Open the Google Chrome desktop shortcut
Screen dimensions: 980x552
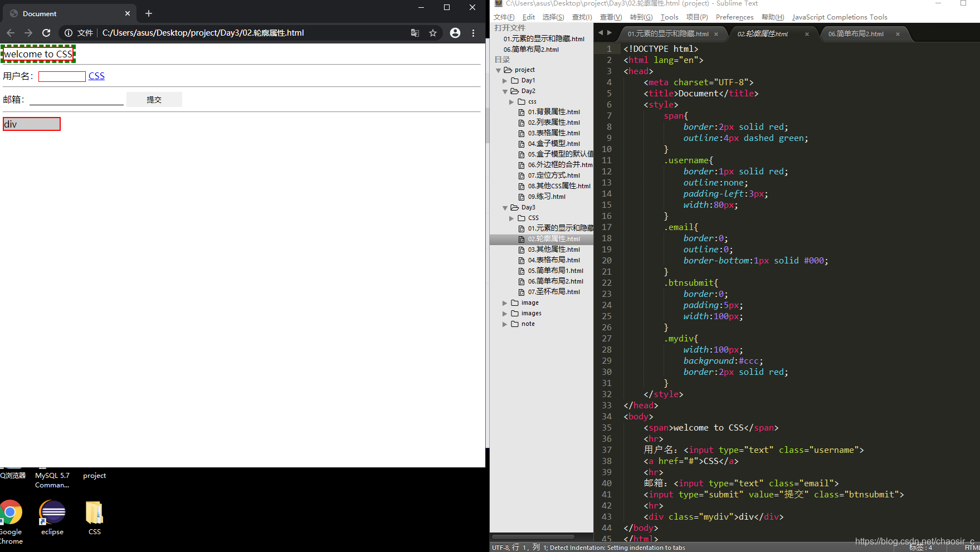pyautogui.click(x=11, y=522)
